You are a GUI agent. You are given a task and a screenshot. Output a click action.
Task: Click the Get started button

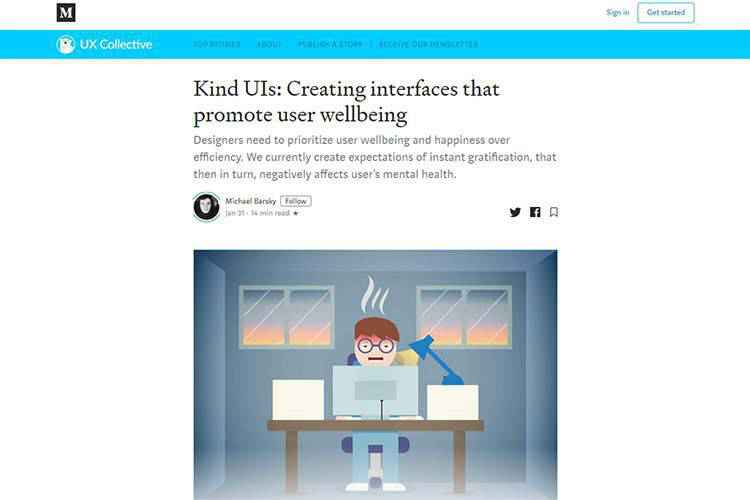666,12
